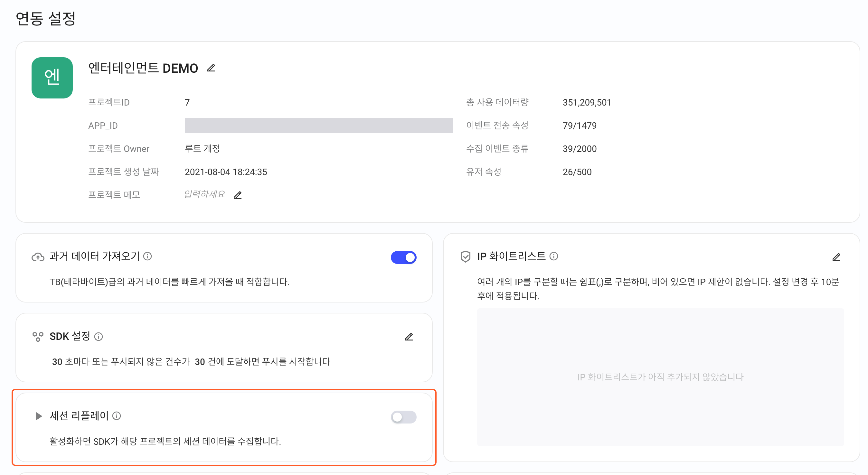Click the empty IP 화이트리스트 list area

(660, 377)
